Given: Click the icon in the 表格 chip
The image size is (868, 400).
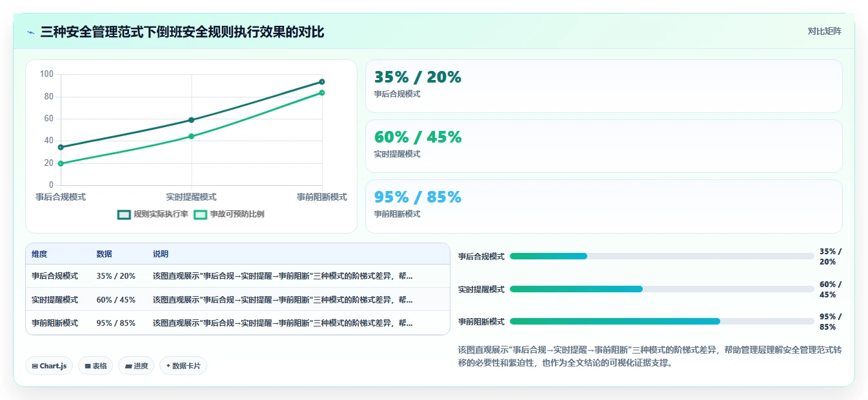Looking at the screenshot, I should point(87,366).
